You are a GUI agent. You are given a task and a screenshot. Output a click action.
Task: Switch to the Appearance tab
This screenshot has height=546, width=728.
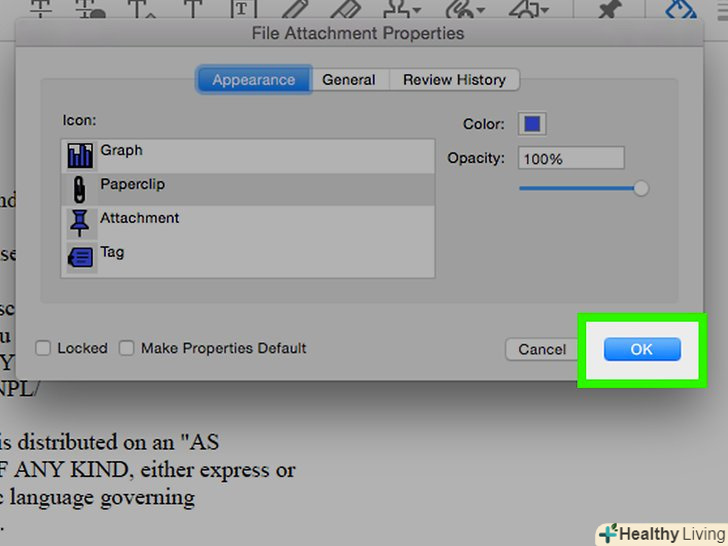[x=254, y=80]
